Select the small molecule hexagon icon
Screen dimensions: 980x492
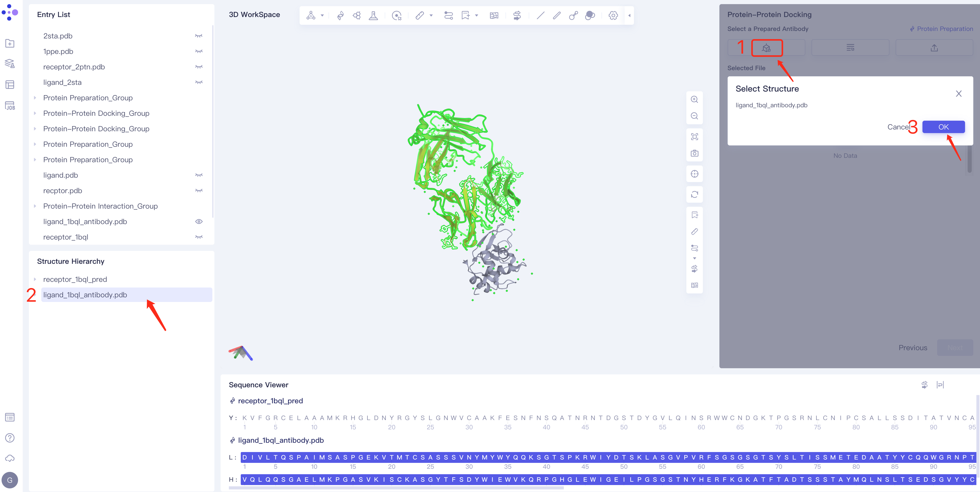tap(357, 15)
